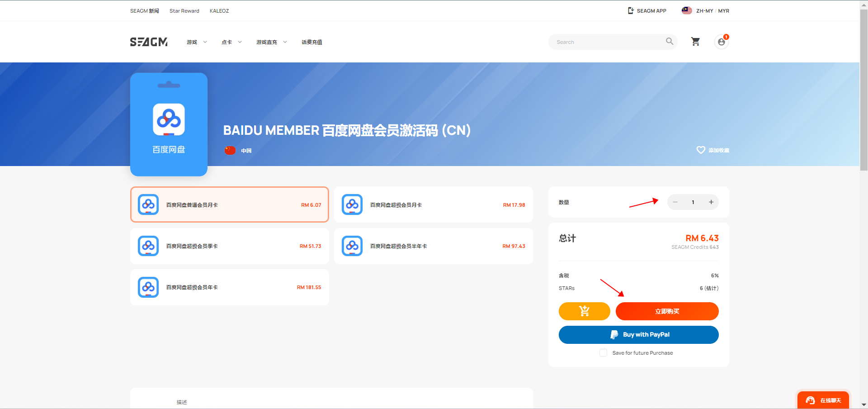Click the icon of 百度网盘超级会员年卡
Viewport: 868px width, 409px height.
(x=148, y=287)
